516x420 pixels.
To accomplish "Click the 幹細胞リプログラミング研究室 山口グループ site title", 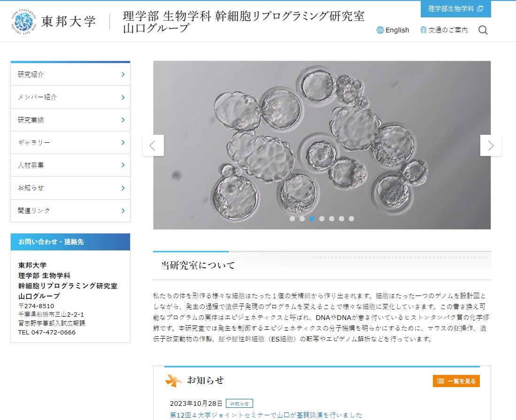I will pos(244,22).
